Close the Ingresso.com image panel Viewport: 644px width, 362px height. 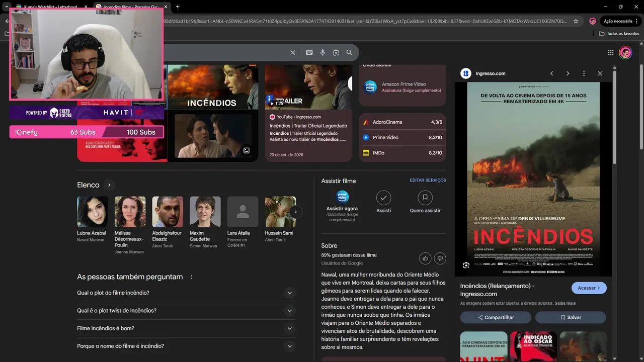point(600,73)
